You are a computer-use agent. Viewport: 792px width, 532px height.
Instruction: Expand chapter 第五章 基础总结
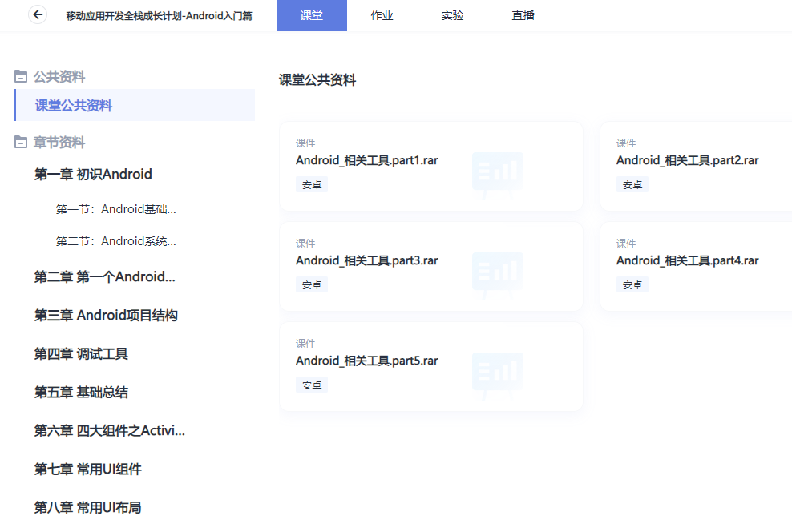click(81, 392)
